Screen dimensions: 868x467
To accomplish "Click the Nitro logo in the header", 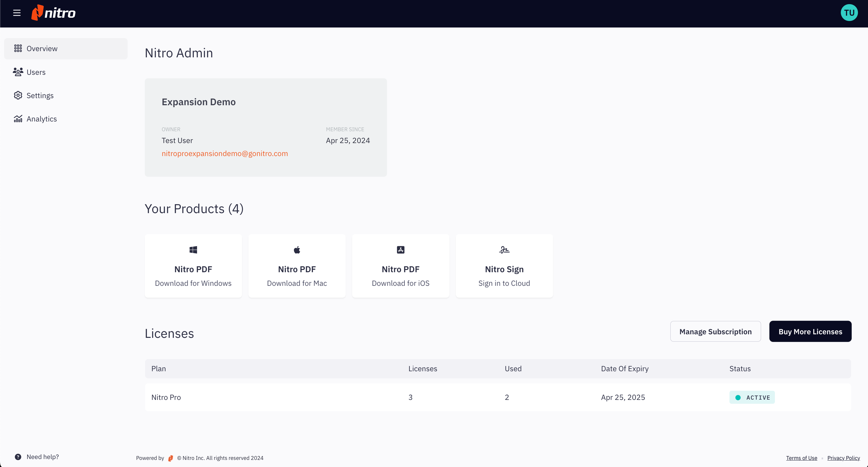I will [53, 12].
